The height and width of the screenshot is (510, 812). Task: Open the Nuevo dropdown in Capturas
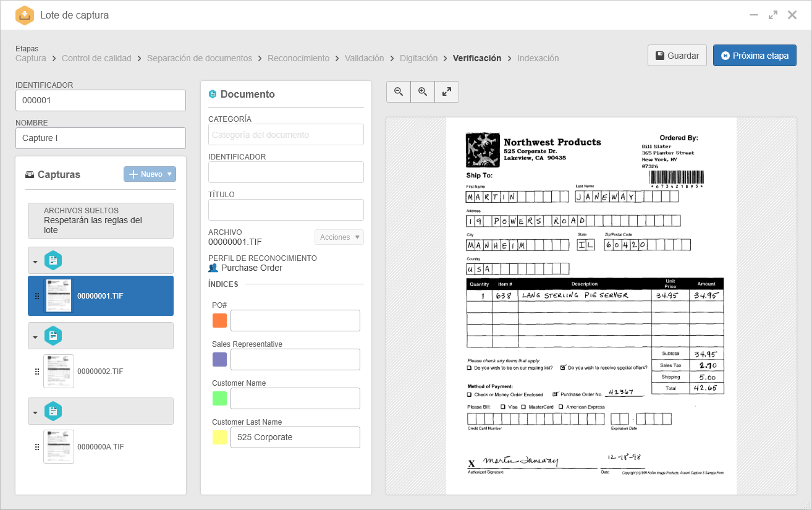[x=150, y=174]
